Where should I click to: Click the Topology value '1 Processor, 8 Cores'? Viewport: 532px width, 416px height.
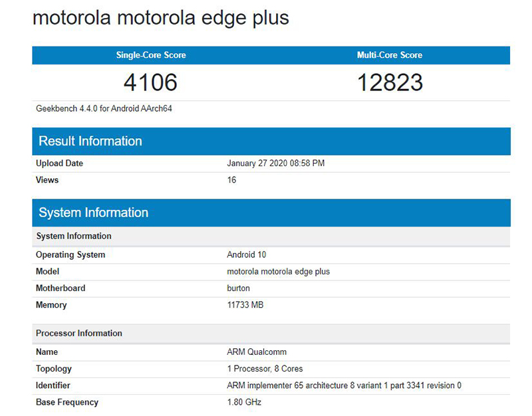click(265, 369)
